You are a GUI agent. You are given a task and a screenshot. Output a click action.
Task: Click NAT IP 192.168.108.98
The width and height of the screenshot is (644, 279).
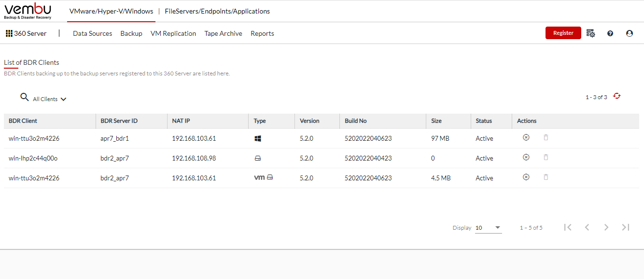(x=194, y=158)
